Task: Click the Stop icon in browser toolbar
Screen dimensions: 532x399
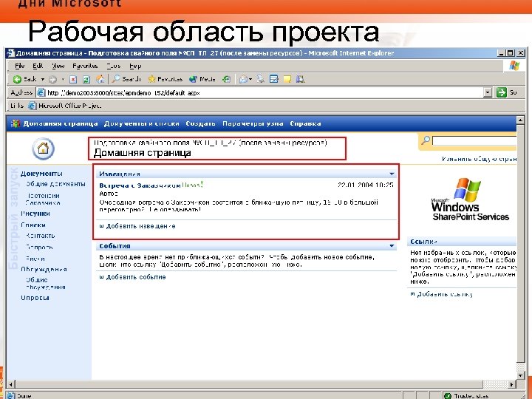Action: 73,79
